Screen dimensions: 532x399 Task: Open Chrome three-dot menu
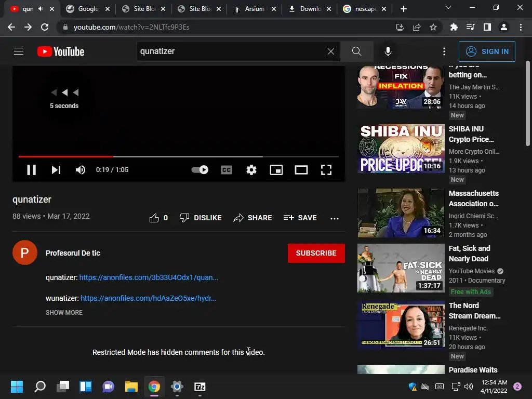[x=521, y=27]
